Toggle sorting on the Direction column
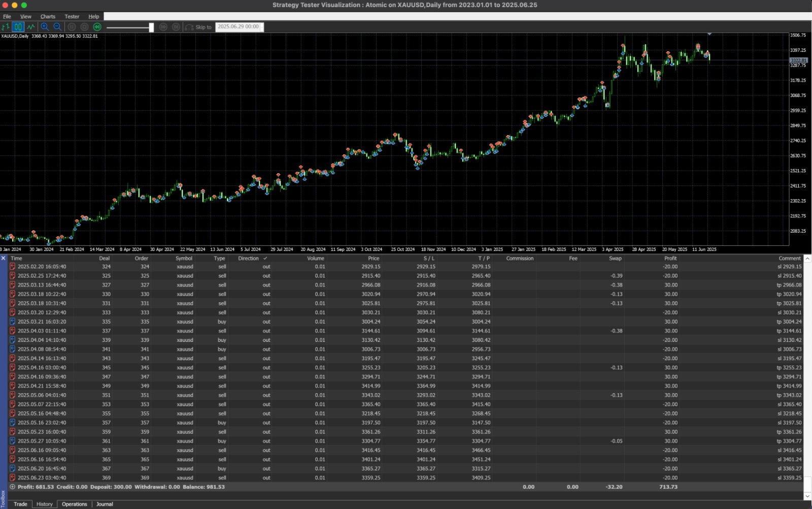Image resolution: width=812 pixels, height=509 pixels. click(x=248, y=258)
